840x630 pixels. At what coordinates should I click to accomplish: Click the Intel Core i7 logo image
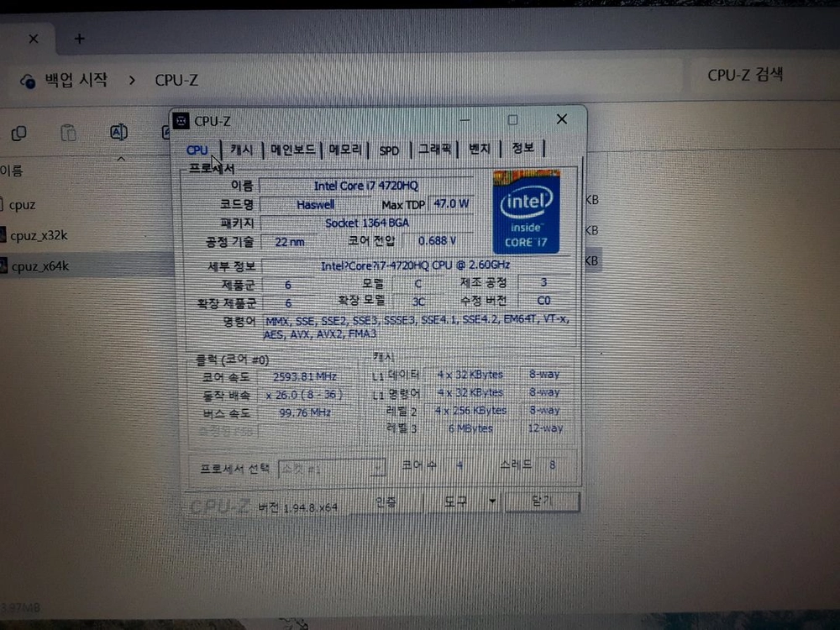526,212
